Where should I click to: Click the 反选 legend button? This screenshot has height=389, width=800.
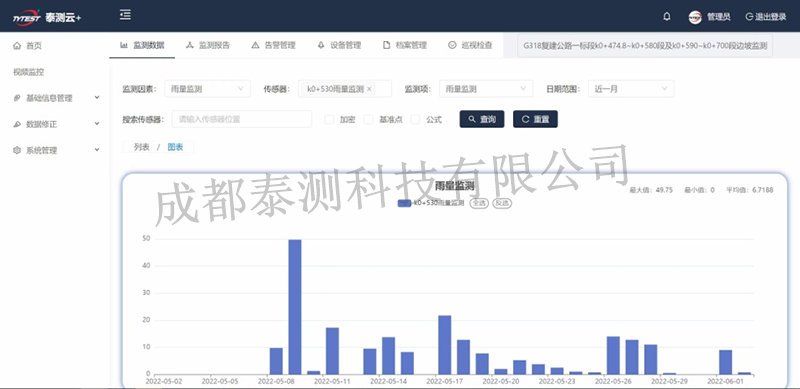502,203
